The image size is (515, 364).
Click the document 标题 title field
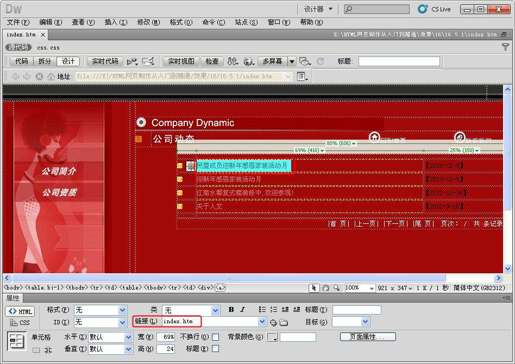[x=399, y=61]
